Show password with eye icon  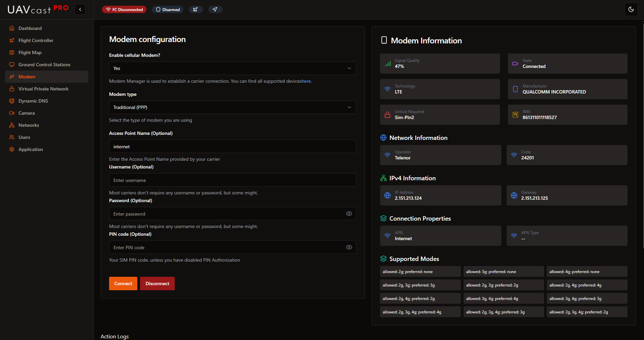pyautogui.click(x=349, y=214)
